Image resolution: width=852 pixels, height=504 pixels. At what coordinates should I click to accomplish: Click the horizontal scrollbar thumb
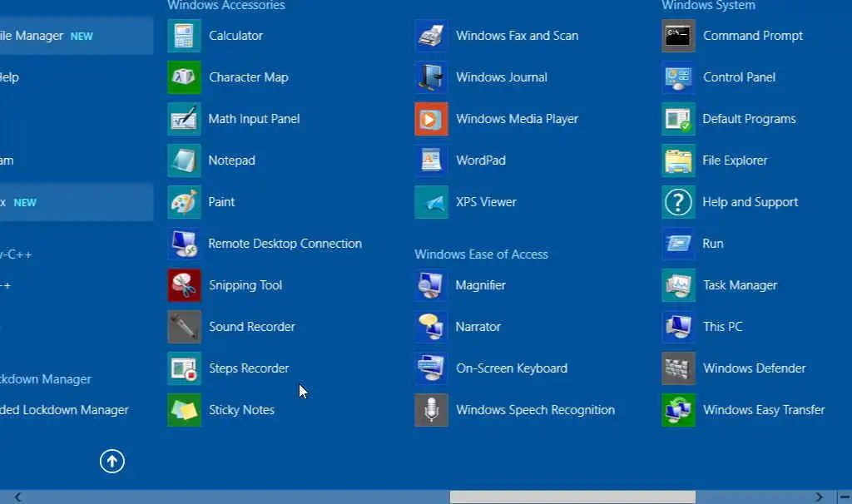click(572, 497)
